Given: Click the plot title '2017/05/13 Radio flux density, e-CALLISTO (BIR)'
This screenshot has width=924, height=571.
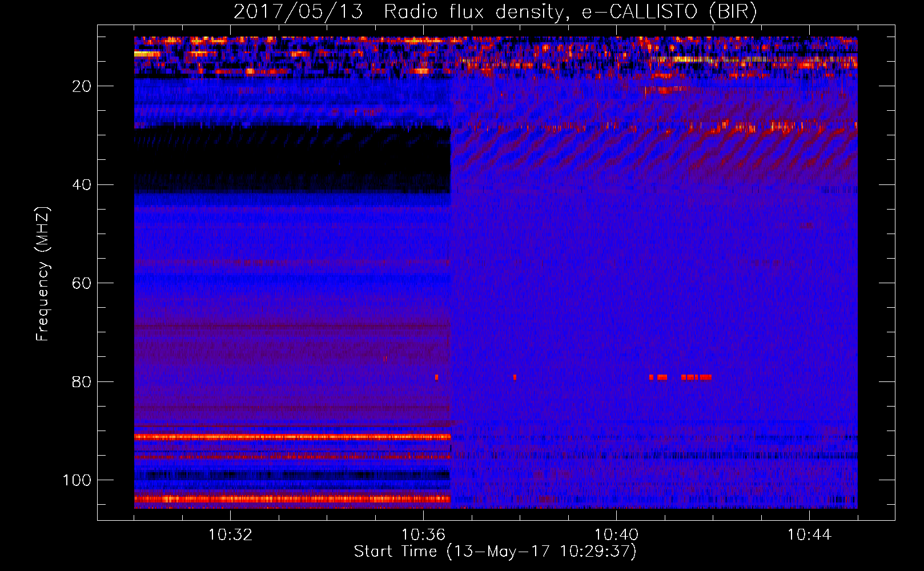Looking at the screenshot, I should coord(495,12).
